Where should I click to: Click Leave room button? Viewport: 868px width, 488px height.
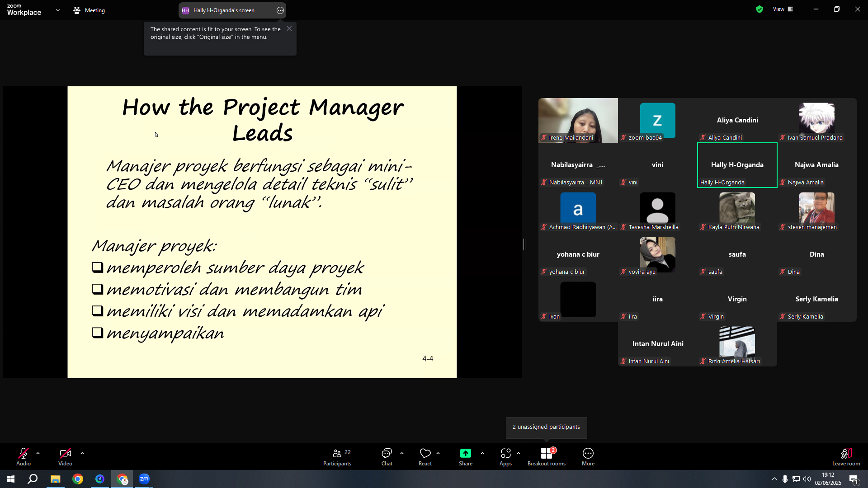[846, 457]
